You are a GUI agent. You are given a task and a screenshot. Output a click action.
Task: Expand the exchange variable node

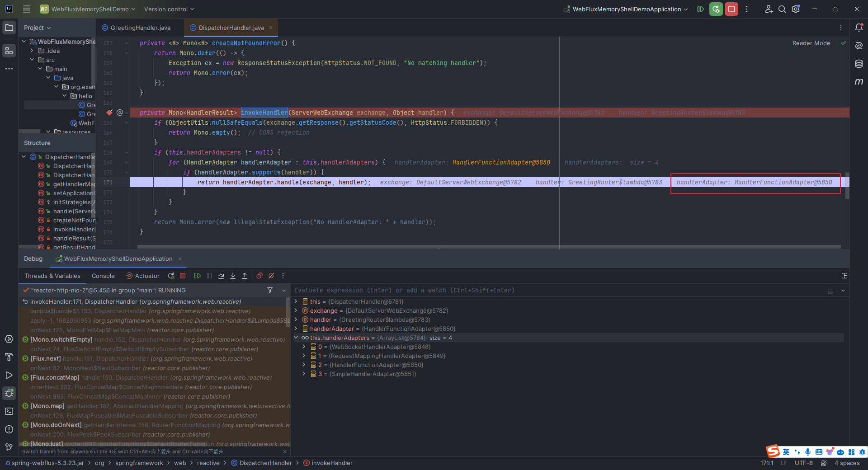296,310
